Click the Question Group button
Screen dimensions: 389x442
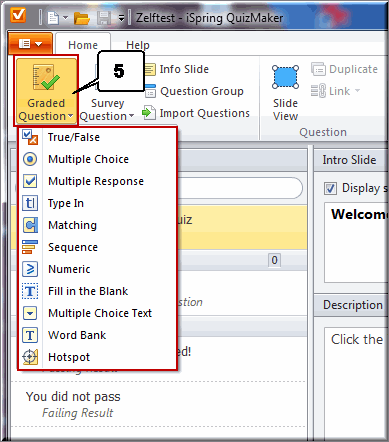pyautogui.click(x=194, y=91)
